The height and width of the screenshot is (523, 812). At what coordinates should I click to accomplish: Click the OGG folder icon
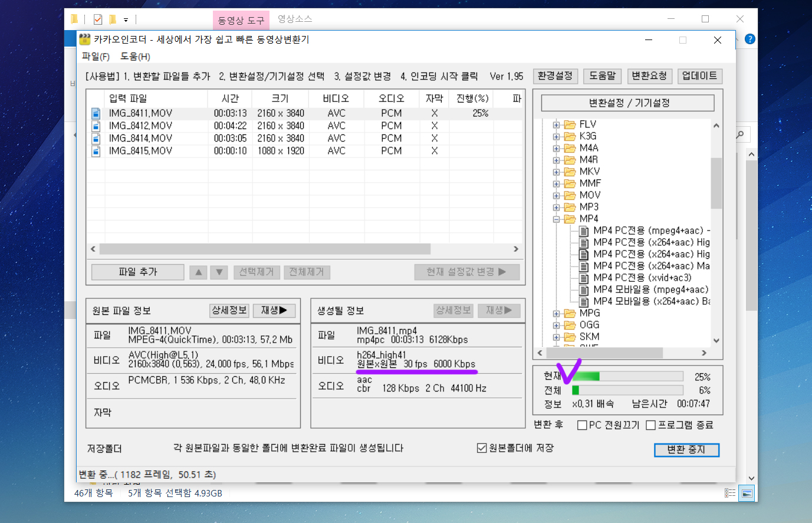(570, 325)
